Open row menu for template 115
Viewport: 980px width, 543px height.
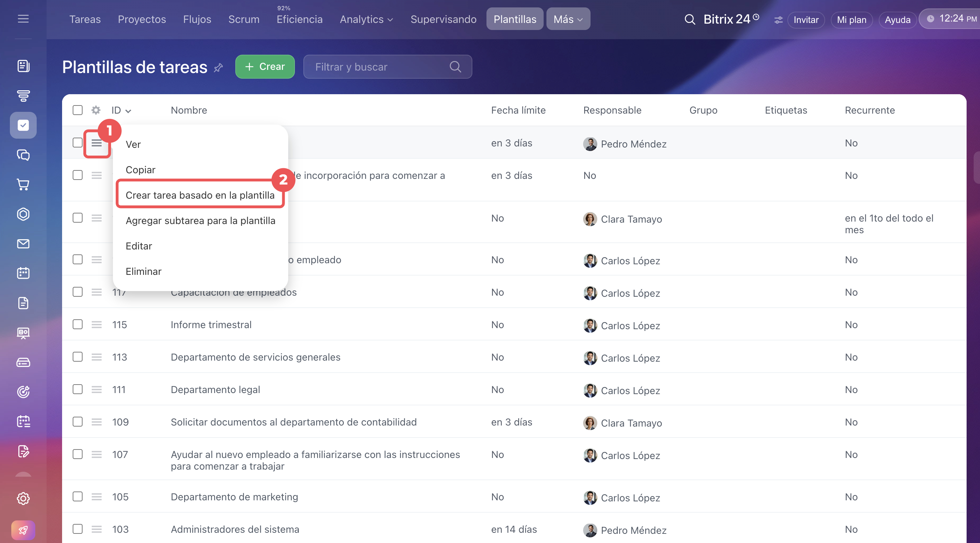97,325
